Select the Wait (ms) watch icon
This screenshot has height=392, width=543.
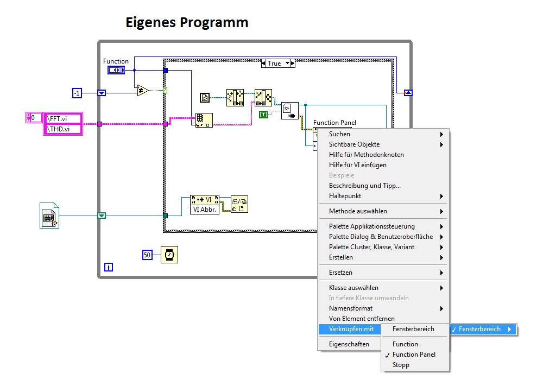[169, 255]
